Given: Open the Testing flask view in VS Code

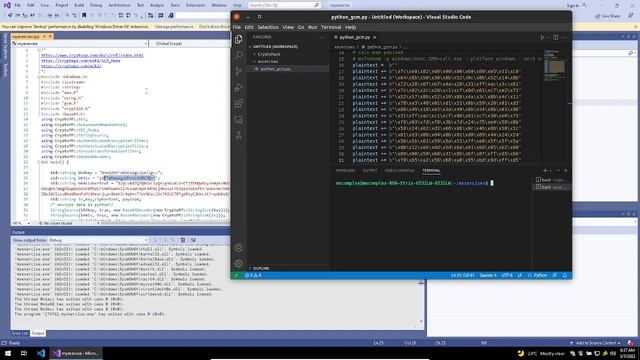Looking at the screenshot, I should [239, 136].
